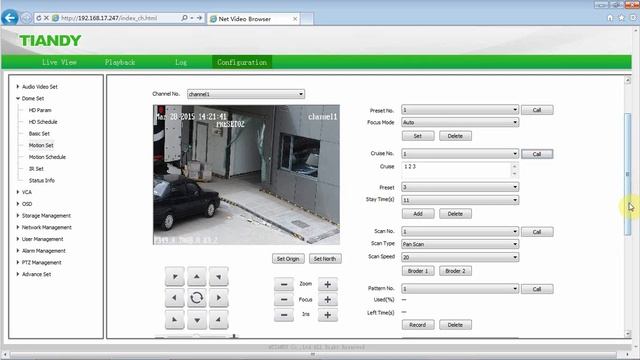Open the Configuration tab
This screenshot has width=640, height=360.
coord(242,62)
